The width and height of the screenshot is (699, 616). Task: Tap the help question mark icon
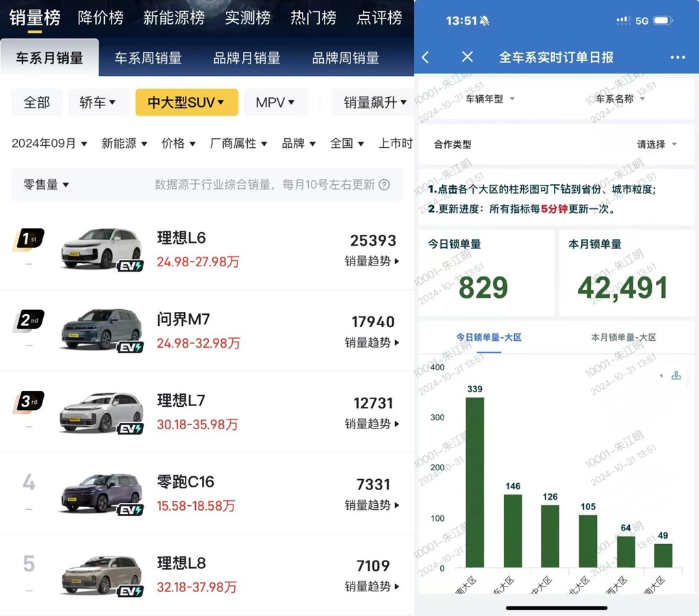(384, 185)
